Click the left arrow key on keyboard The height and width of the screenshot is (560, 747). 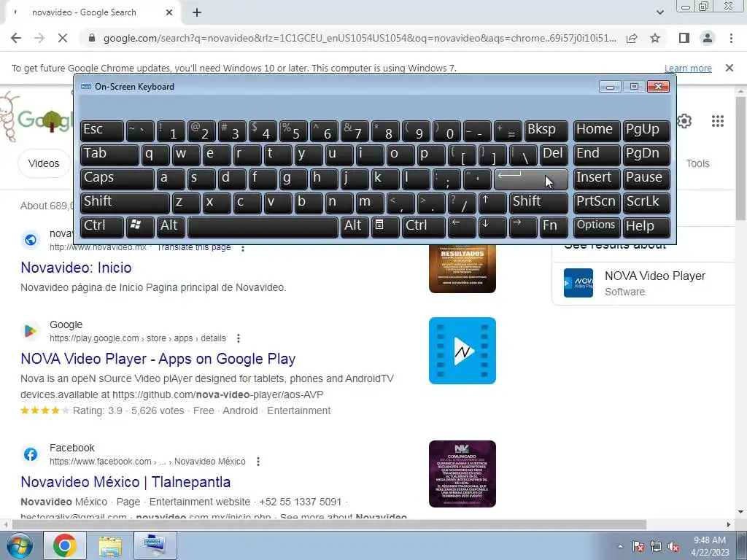click(x=462, y=227)
